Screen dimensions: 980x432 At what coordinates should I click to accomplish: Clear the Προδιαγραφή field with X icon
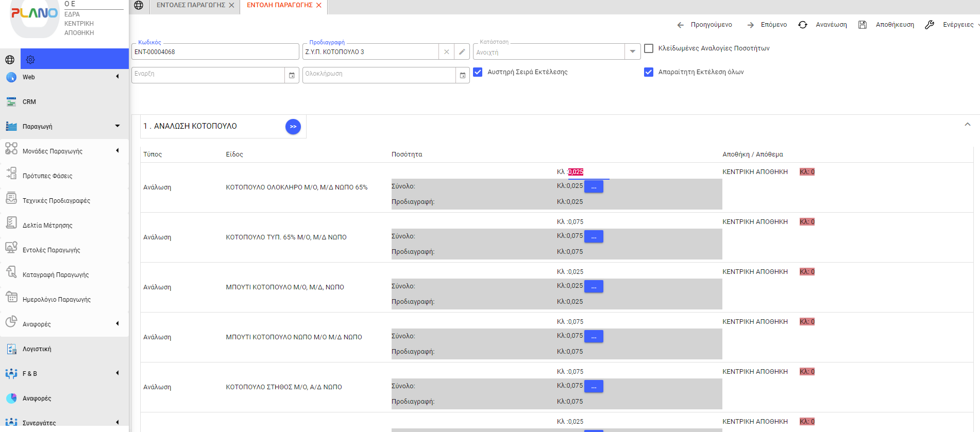447,52
